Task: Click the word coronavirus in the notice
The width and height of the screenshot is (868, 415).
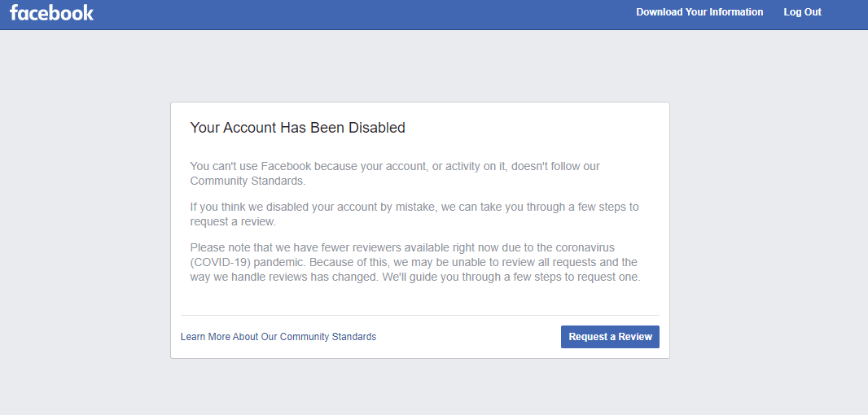Action: (x=585, y=247)
